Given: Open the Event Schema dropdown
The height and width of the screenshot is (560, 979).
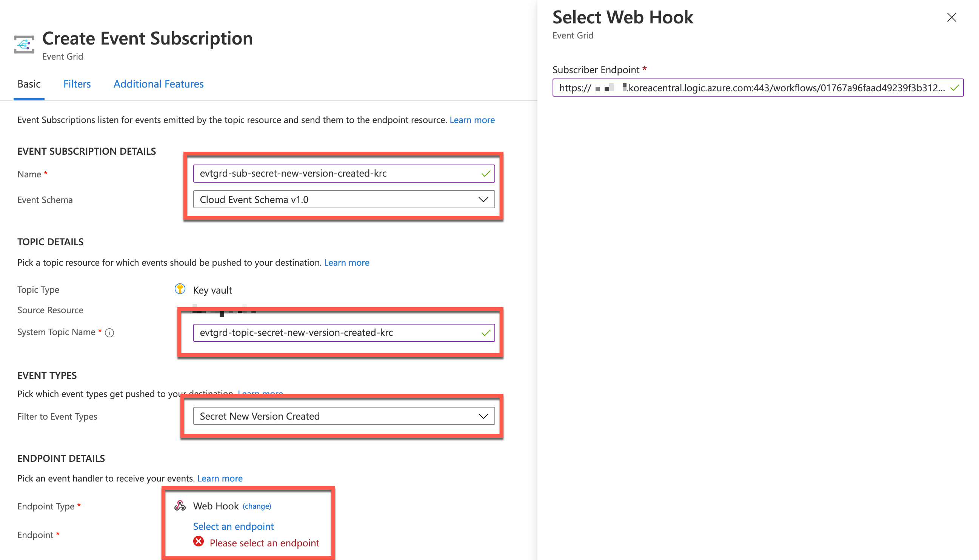Looking at the screenshot, I should coord(343,200).
